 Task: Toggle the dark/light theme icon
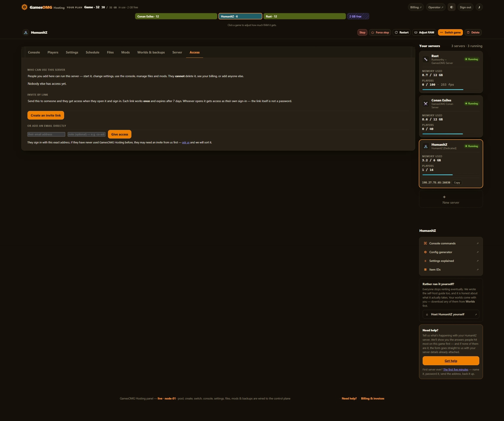(451, 7)
